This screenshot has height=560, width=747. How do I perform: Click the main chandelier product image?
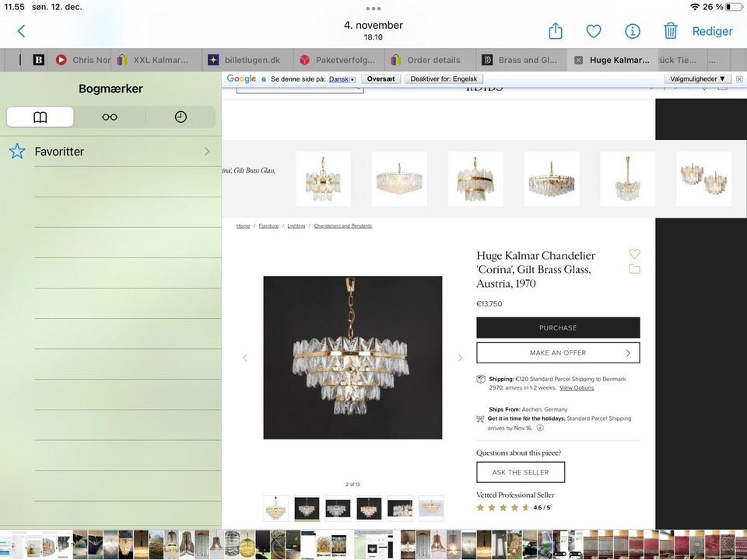point(352,358)
